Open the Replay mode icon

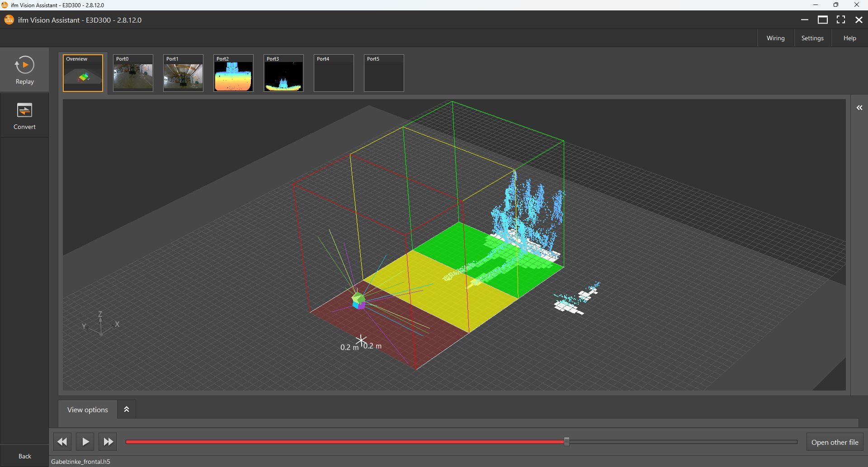[24, 65]
